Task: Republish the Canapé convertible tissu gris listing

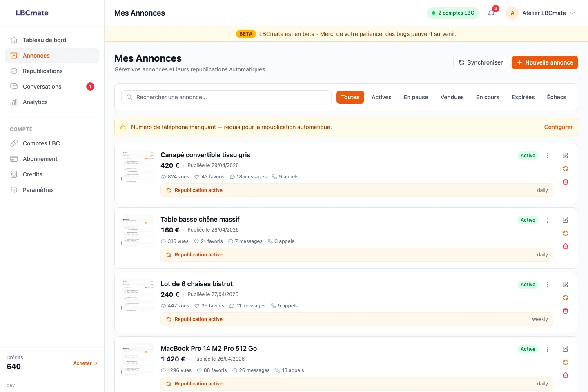Action: (x=566, y=169)
